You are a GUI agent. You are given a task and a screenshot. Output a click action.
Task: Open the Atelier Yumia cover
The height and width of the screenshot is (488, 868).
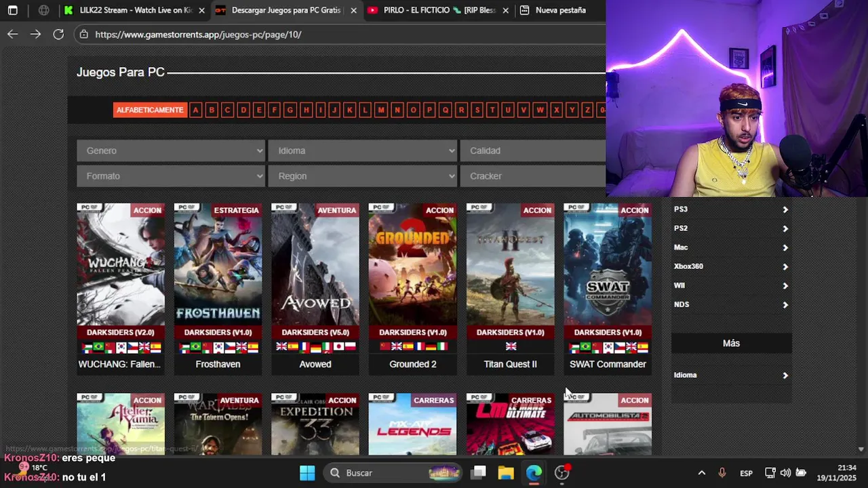click(x=121, y=424)
